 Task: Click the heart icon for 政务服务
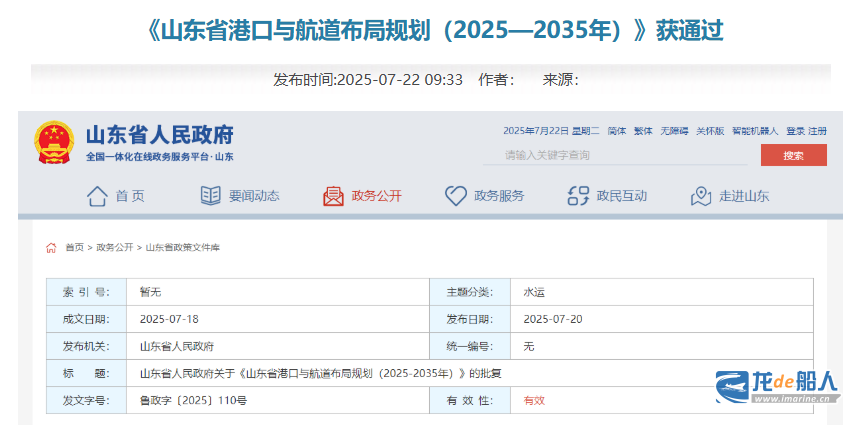click(x=456, y=196)
